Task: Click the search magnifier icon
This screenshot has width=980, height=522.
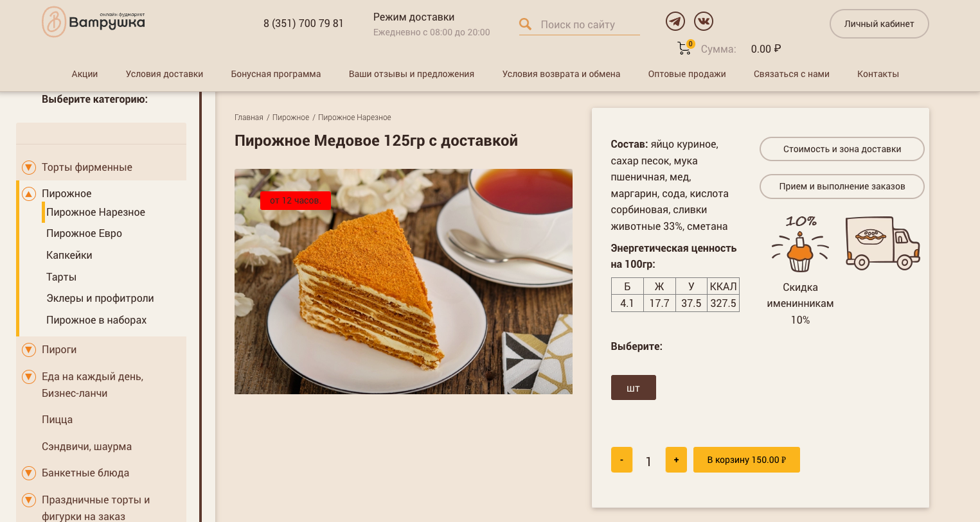Action: click(x=525, y=24)
